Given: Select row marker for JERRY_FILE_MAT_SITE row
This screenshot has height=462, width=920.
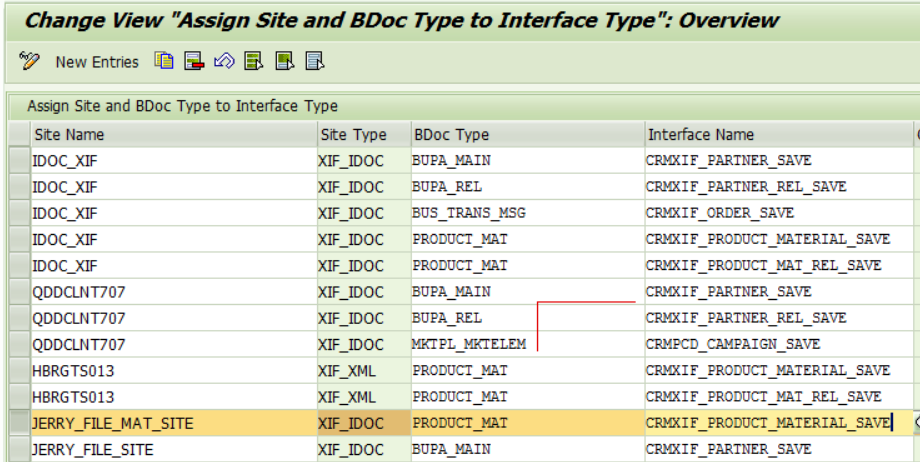Looking at the screenshot, I should click(x=19, y=423).
